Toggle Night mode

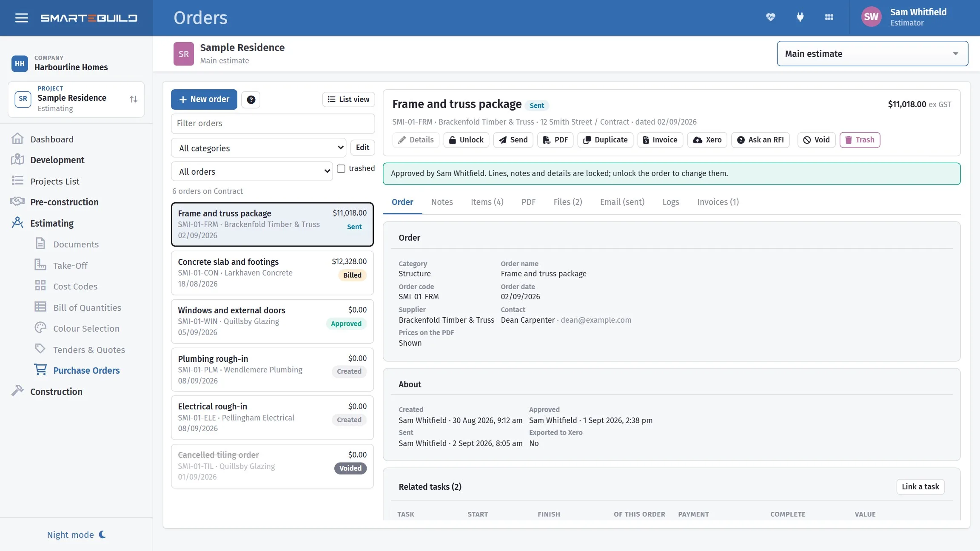pos(76,534)
